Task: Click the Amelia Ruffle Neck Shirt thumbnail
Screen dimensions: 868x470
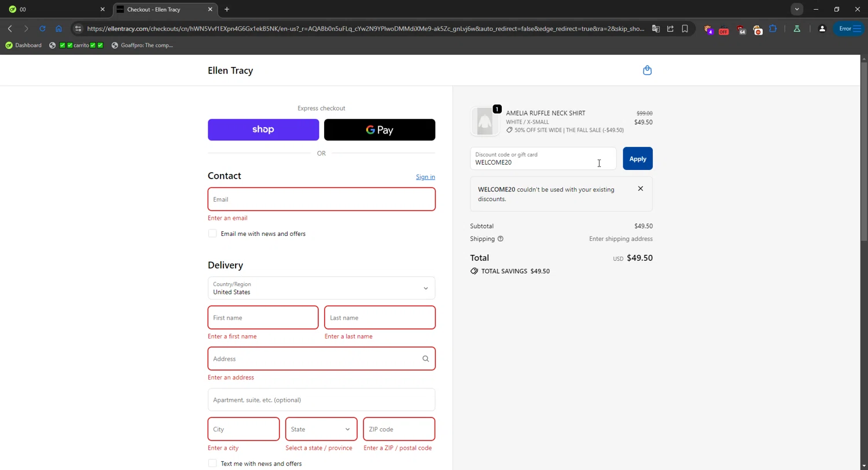Action: point(485,121)
